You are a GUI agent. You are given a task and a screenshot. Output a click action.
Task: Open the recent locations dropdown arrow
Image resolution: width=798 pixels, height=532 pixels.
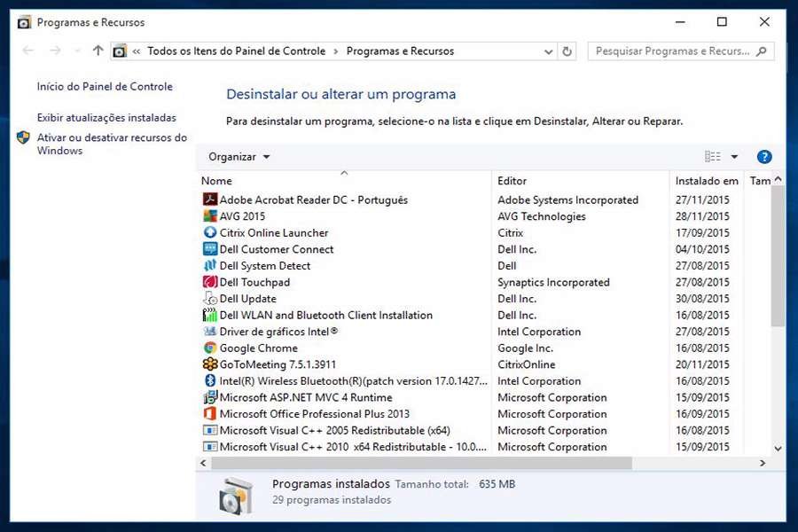(x=77, y=51)
